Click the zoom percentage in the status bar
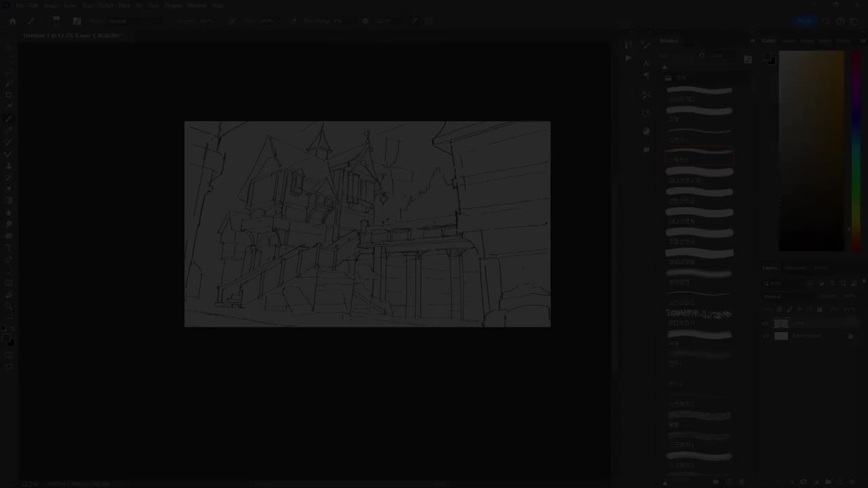The image size is (868, 488). [30, 484]
